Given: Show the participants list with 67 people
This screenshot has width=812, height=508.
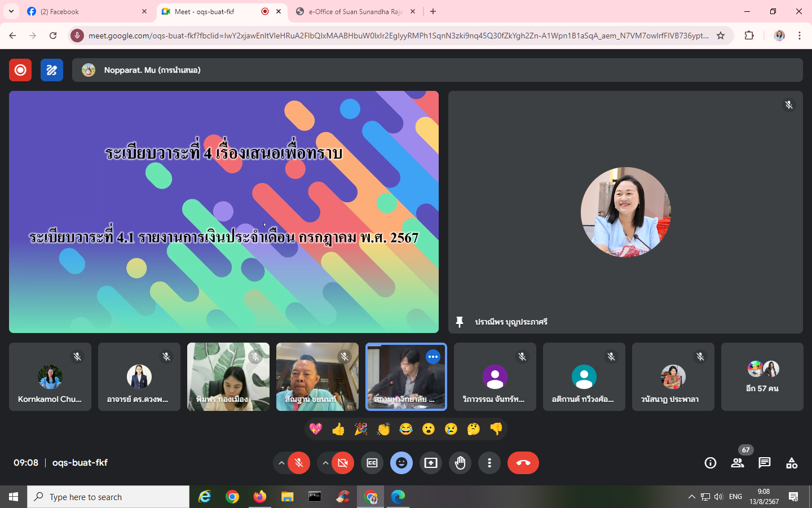Looking at the screenshot, I should tap(737, 463).
